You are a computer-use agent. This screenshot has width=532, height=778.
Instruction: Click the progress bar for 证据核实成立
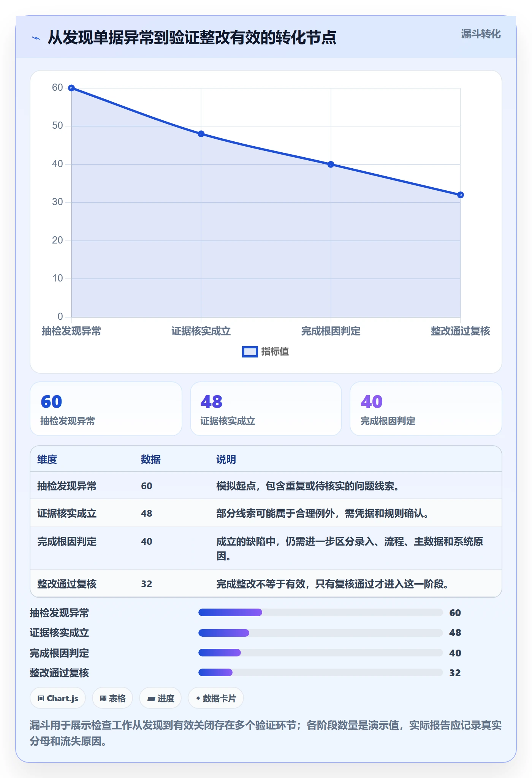point(321,633)
